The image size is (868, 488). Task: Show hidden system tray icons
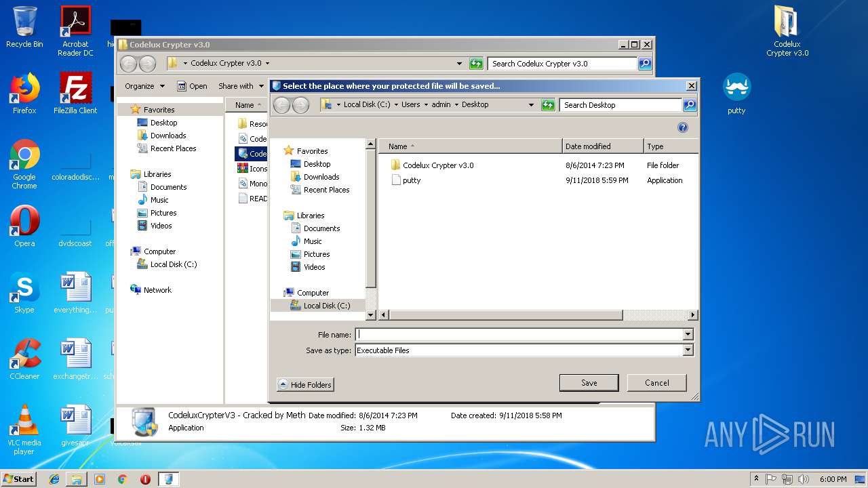coord(756,479)
